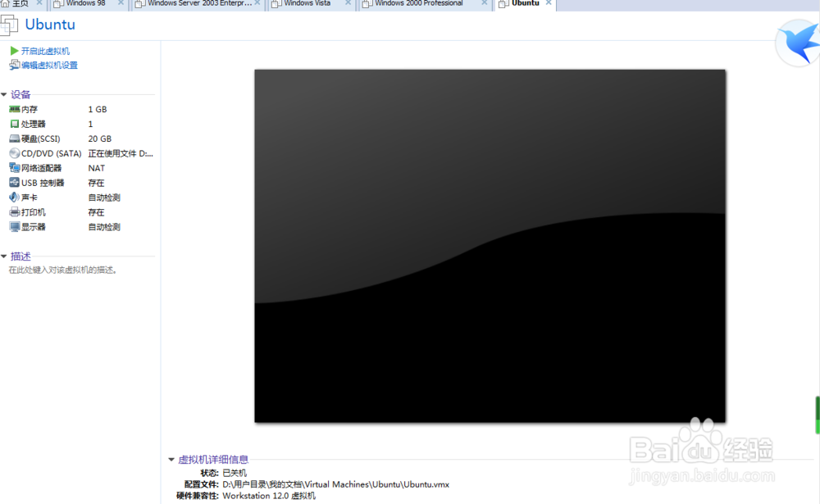Click the USB 控制器 icon
The height and width of the screenshot is (504, 820).
pyautogui.click(x=14, y=183)
